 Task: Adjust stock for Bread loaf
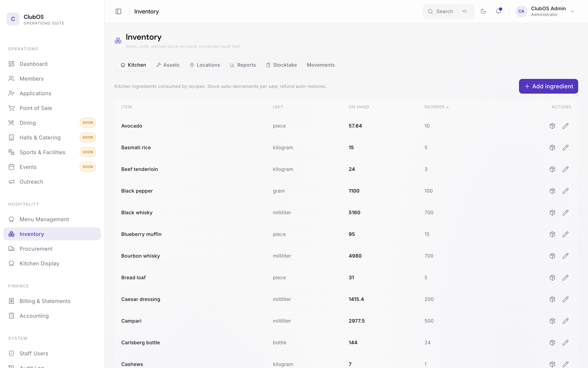[x=552, y=277]
